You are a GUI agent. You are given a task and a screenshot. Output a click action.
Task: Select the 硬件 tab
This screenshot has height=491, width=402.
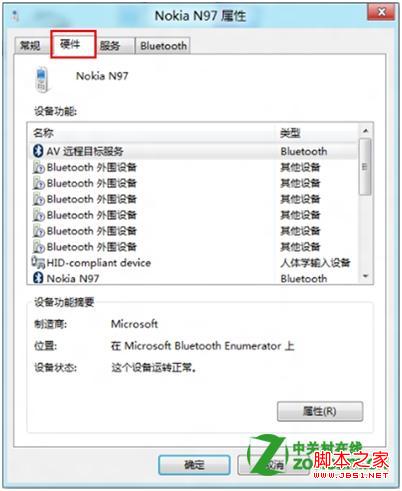(73, 44)
